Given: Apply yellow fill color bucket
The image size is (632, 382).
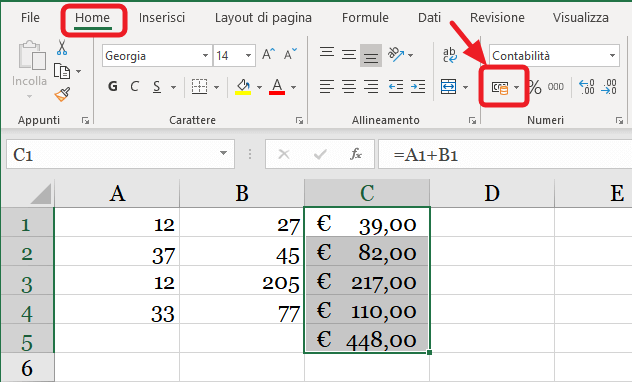Looking at the screenshot, I should (243, 87).
